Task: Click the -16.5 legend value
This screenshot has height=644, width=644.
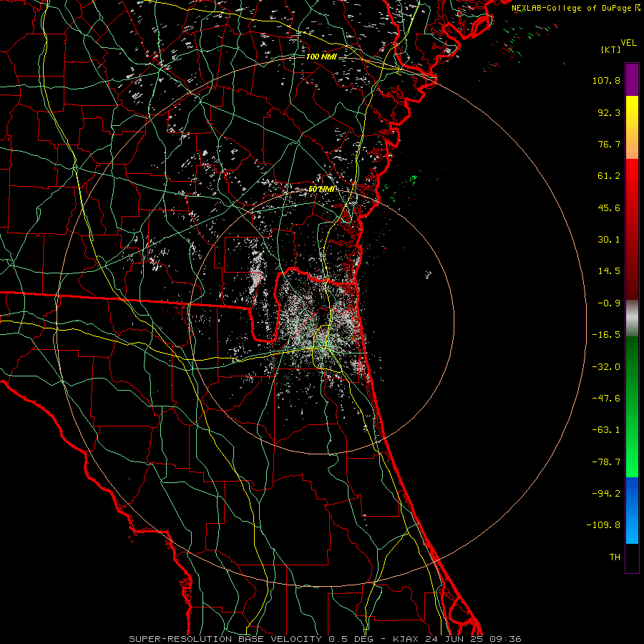Action: (606, 335)
